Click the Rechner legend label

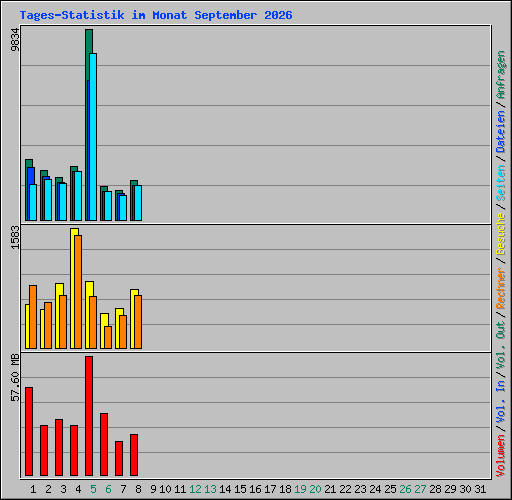[x=501, y=288]
